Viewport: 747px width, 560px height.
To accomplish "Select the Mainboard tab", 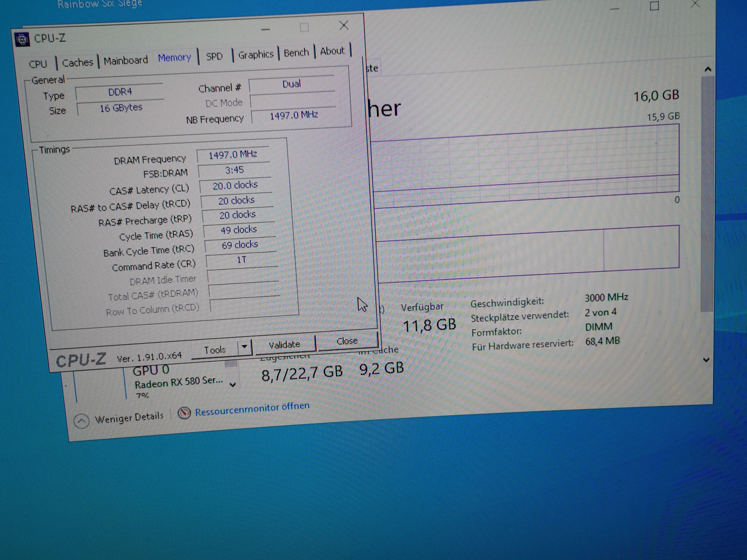I will point(126,61).
